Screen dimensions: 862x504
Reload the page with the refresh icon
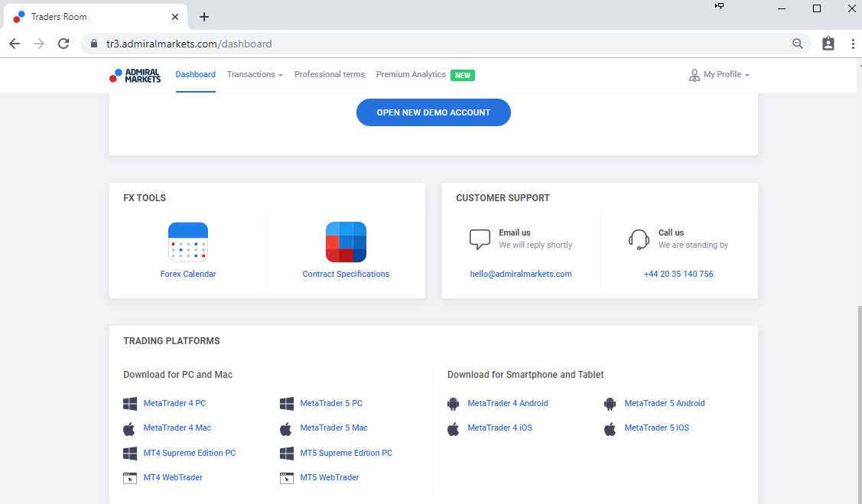(63, 44)
